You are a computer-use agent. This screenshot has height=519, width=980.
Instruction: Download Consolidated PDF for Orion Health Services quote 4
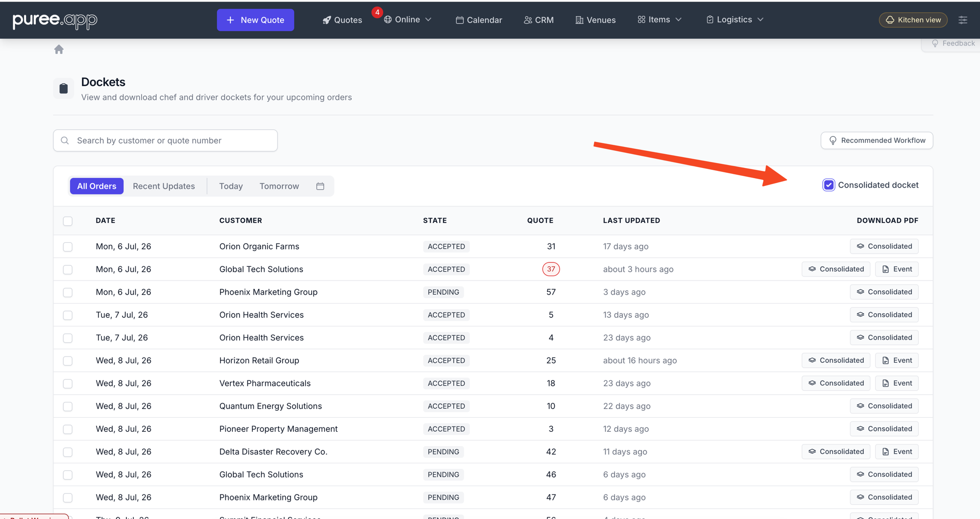click(x=884, y=337)
